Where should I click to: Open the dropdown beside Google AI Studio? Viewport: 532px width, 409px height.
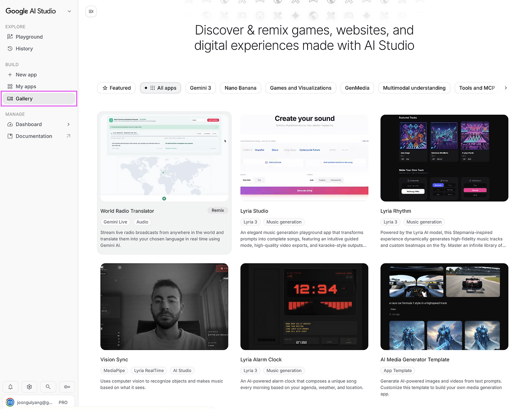(x=69, y=11)
